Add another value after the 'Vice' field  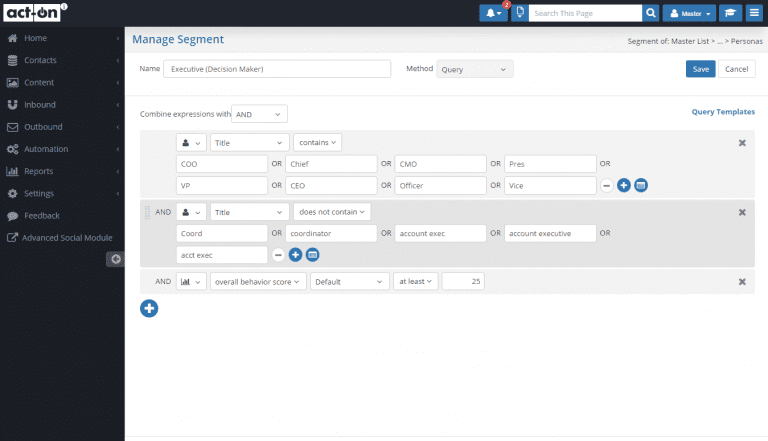coord(623,185)
